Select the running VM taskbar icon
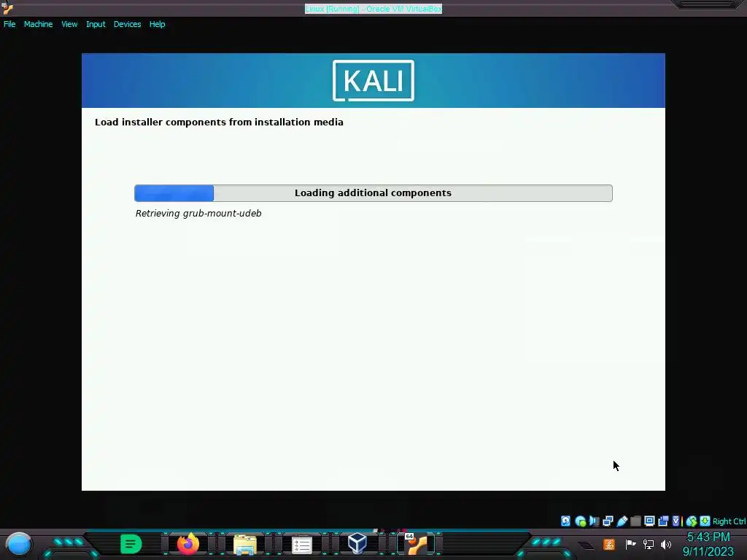The height and width of the screenshot is (560, 747). (417, 544)
